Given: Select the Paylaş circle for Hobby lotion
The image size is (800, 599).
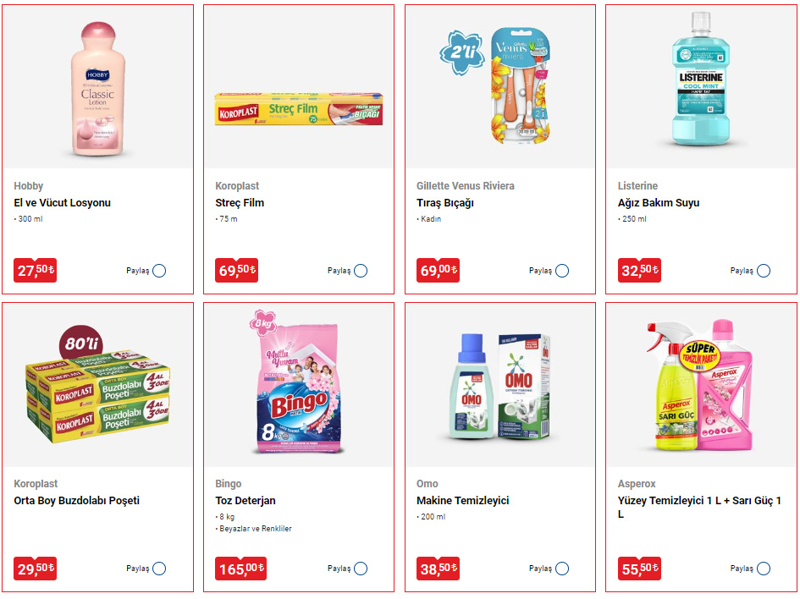Looking at the screenshot, I should 159,270.
